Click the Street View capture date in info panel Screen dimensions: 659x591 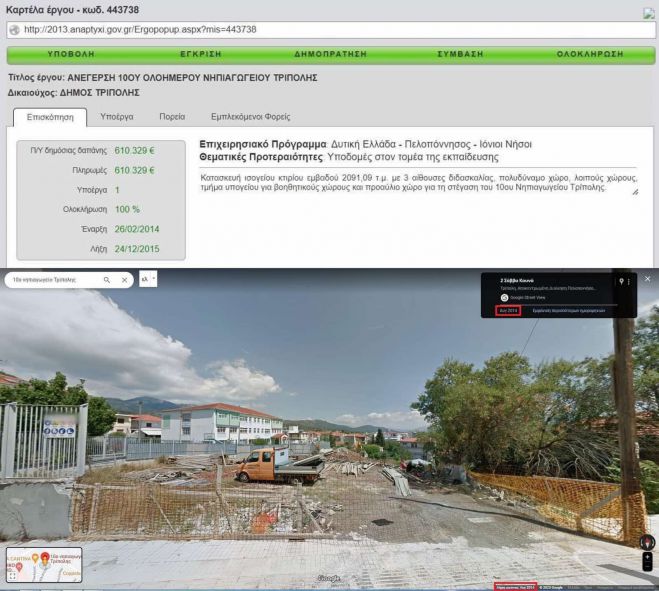coord(508,311)
